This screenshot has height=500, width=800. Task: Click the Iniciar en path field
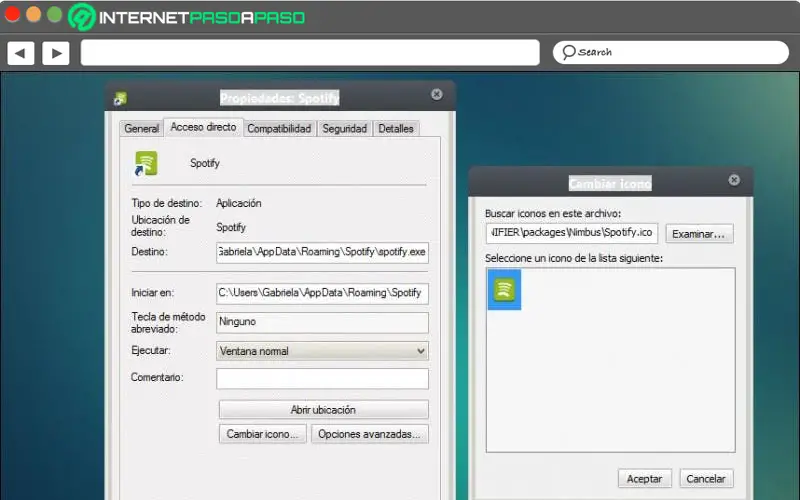point(322,293)
